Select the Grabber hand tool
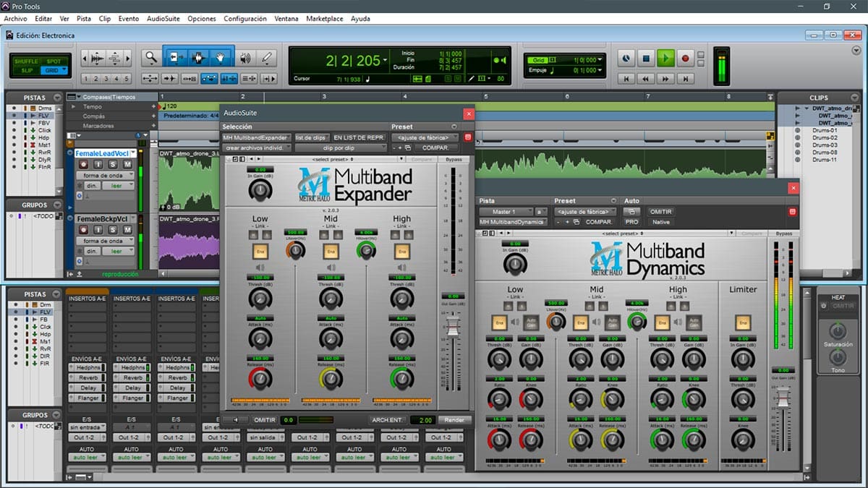The height and width of the screenshot is (488, 868). tap(221, 57)
